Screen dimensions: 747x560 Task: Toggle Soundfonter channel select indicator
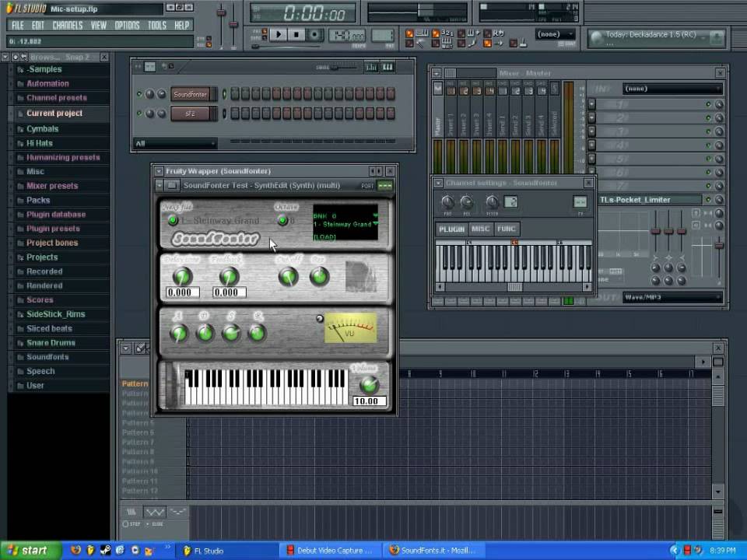[x=224, y=94]
